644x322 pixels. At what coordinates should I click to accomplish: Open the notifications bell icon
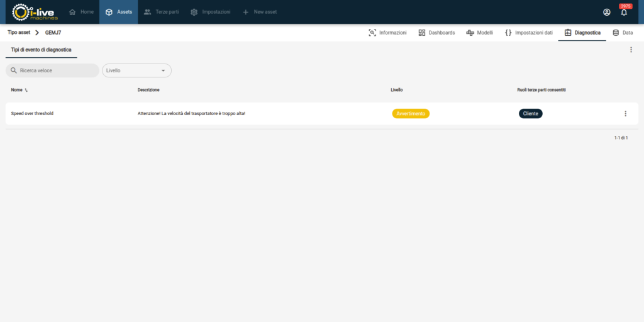[x=624, y=12]
